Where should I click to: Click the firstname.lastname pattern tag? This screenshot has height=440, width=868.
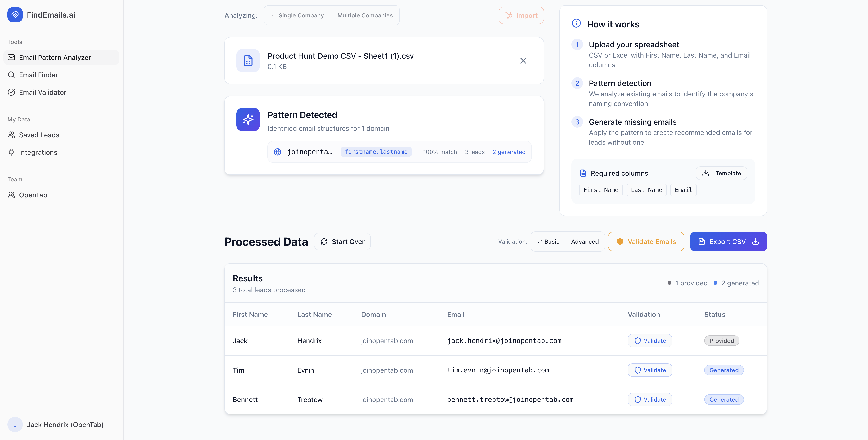[x=376, y=152]
